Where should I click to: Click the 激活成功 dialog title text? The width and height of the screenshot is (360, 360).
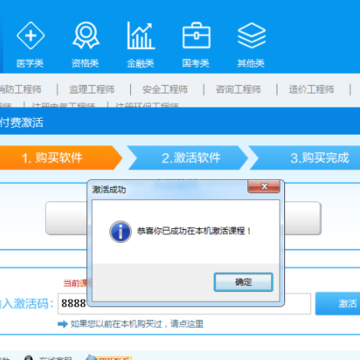(109, 190)
